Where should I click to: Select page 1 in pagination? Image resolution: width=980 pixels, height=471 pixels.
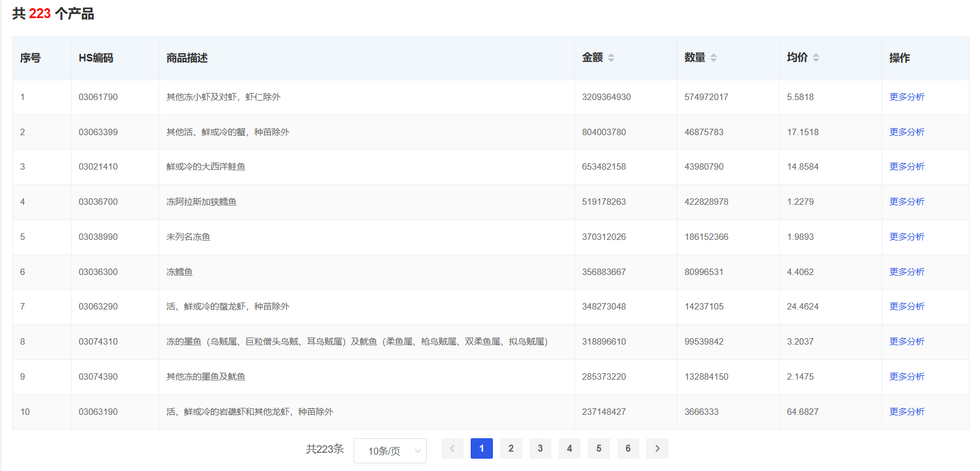point(482,449)
